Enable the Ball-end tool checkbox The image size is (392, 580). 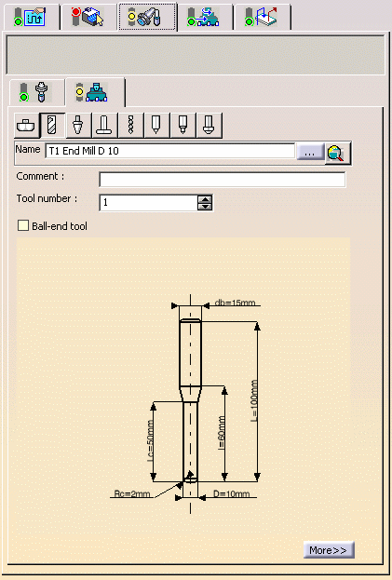point(23,225)
